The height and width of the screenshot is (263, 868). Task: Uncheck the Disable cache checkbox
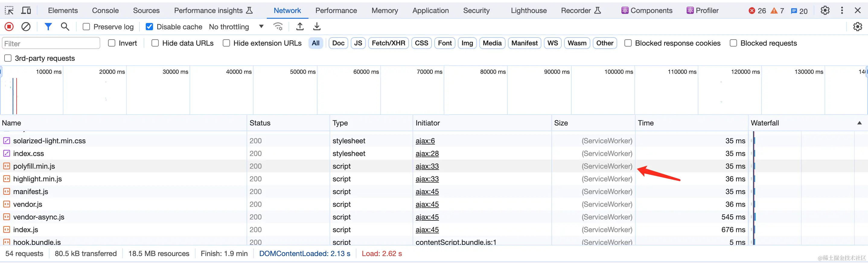point(149,27)
